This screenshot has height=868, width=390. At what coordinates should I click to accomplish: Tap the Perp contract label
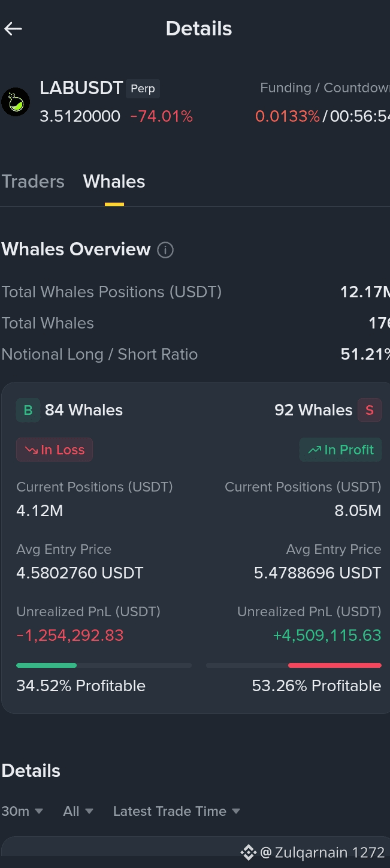point(143,89)
